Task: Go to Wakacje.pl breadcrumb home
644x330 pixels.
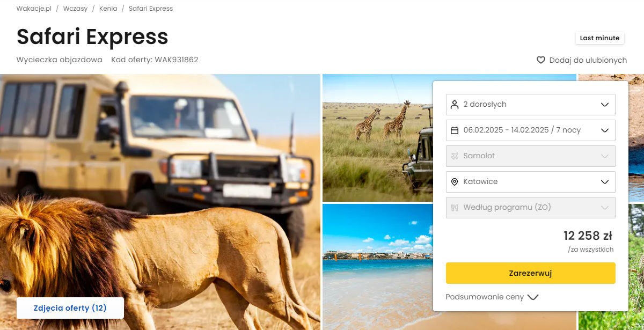Action: coord(34,9)
